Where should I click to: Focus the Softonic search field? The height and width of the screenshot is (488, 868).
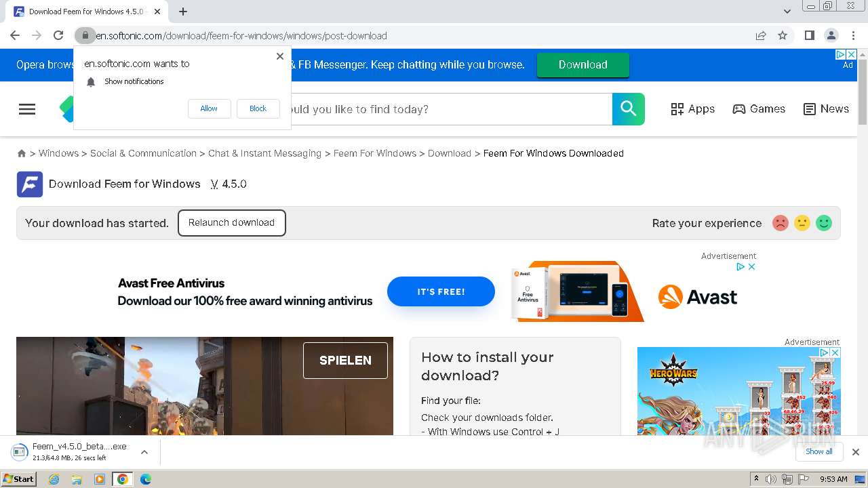coord(451,109)
